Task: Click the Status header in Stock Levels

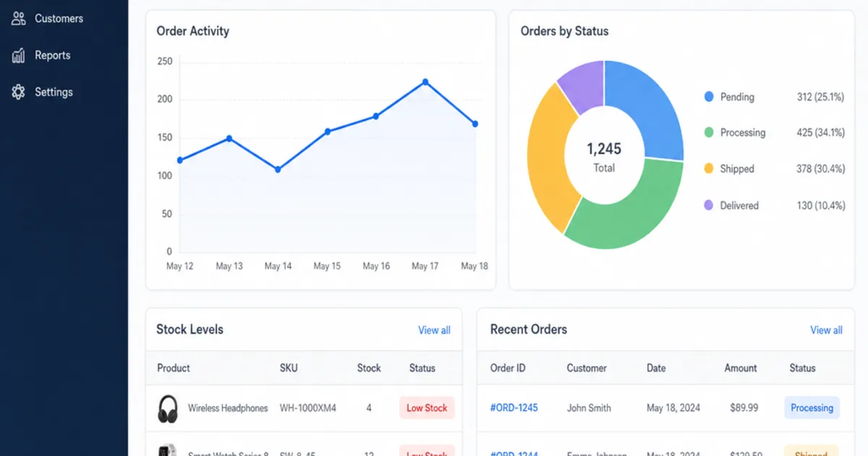Action: point(422,368)
